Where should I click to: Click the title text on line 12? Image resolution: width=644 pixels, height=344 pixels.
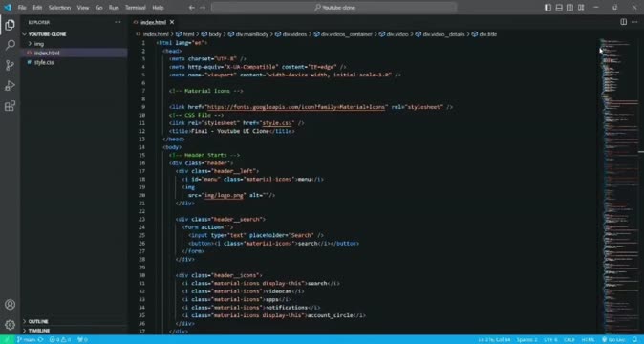click(230, 131)
